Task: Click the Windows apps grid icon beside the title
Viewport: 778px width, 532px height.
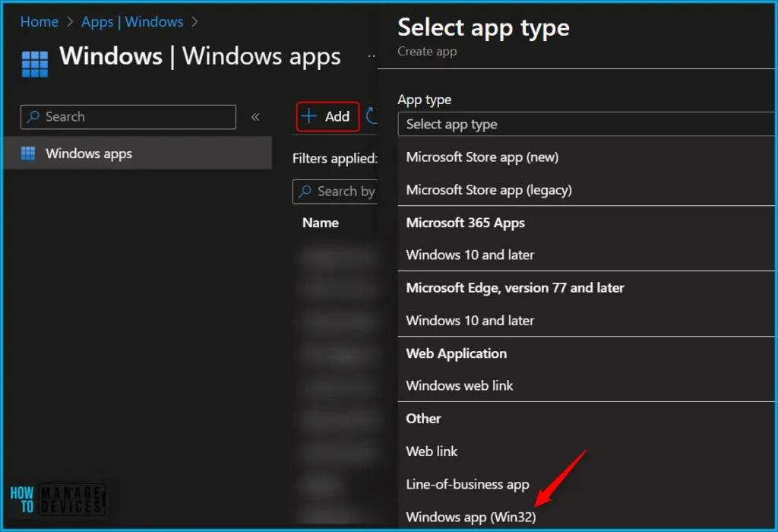Action: 35,65
